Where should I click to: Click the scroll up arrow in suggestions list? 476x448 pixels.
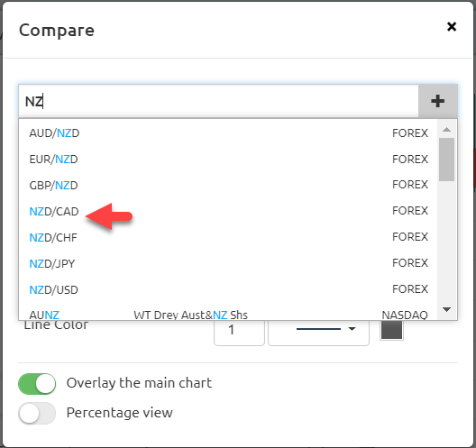coord(446,130)
